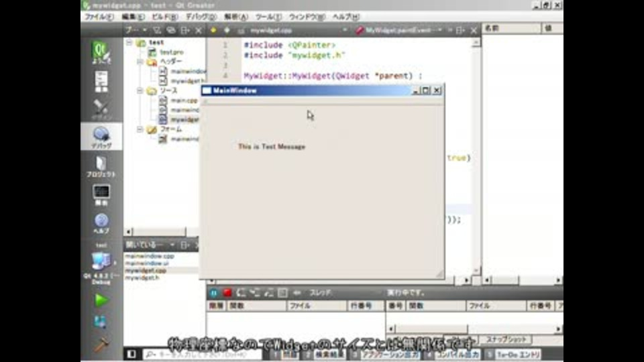Open the 解析 menu

(236, 17)
